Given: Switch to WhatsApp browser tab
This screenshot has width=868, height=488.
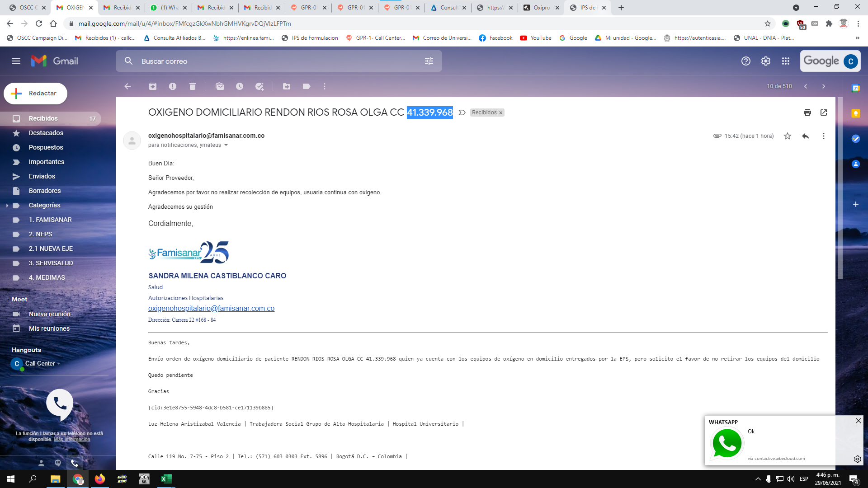Looking at the screenshot, I should pos(168,8).
